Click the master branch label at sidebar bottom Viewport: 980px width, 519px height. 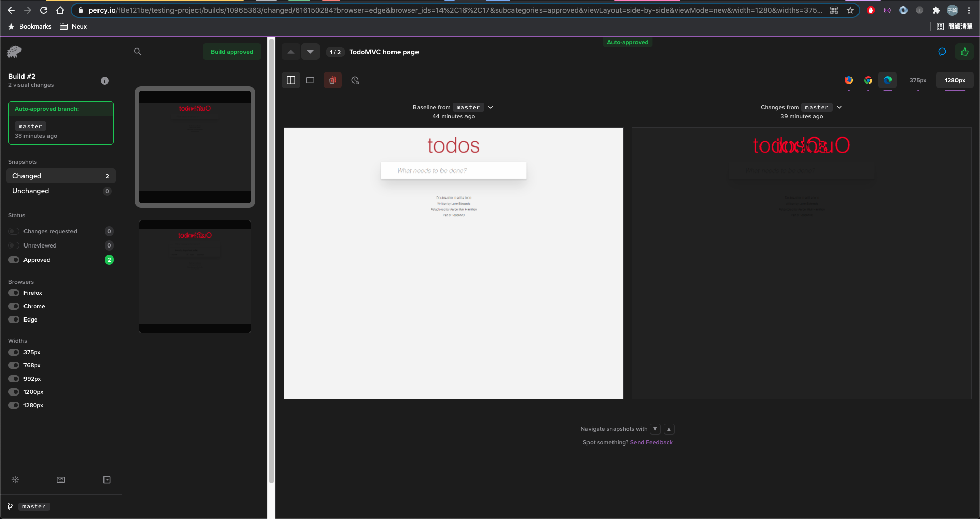[x=34, y=506]
